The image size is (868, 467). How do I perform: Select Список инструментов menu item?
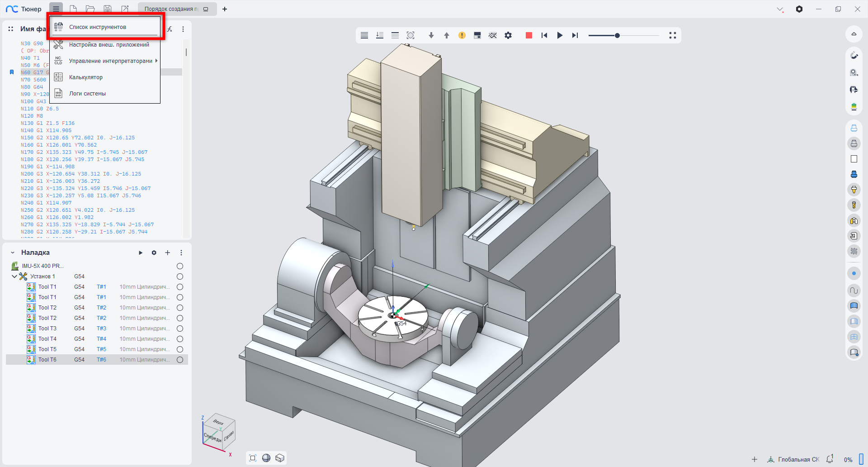[98, 27]
